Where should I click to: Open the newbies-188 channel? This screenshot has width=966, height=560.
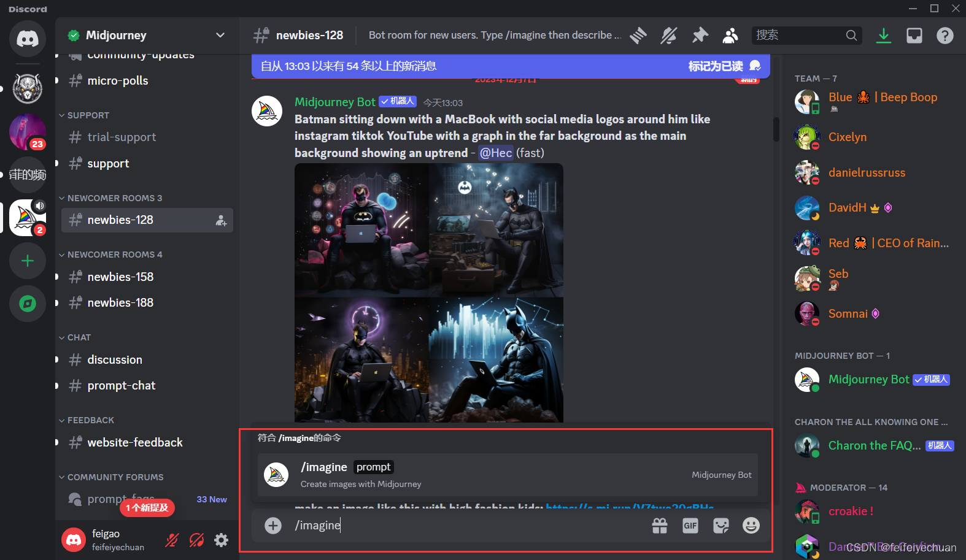click(147, 302)
